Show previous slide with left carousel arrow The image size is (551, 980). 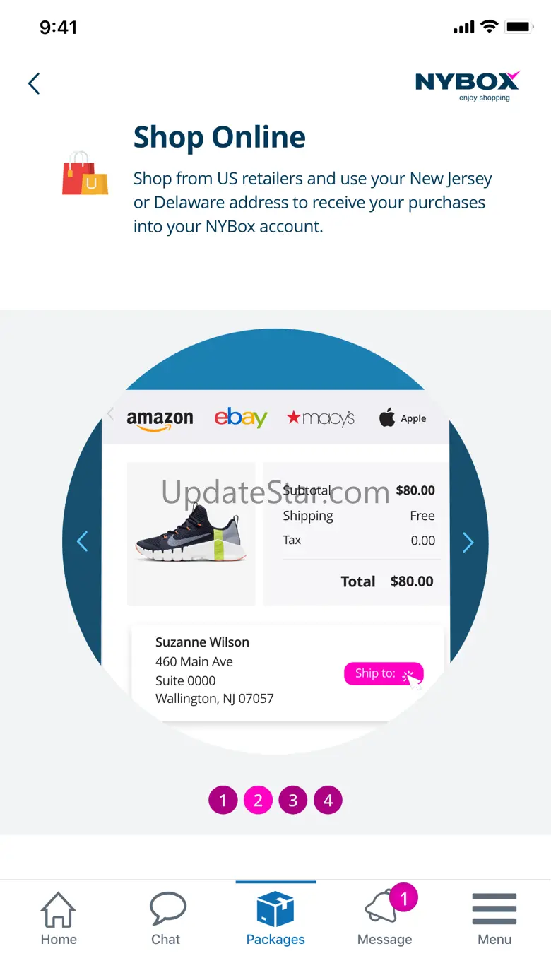82,542
